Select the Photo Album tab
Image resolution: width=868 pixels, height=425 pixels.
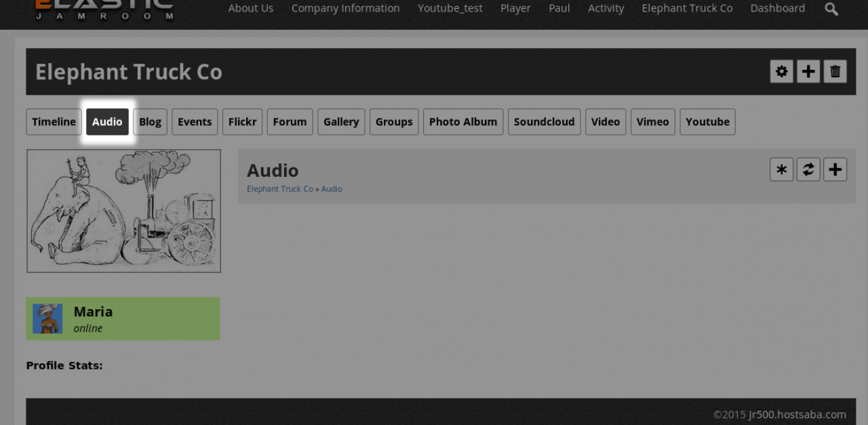coord(463,122)
